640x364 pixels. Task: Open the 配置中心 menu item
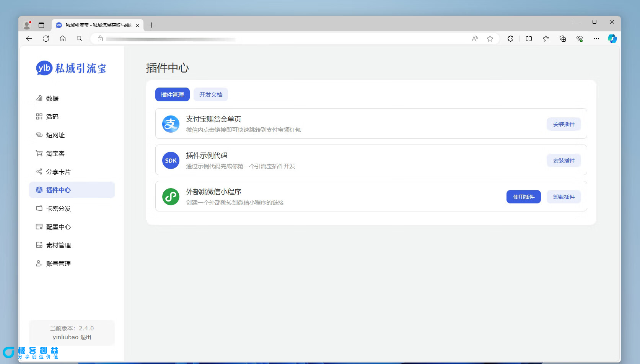coord(58,226)
